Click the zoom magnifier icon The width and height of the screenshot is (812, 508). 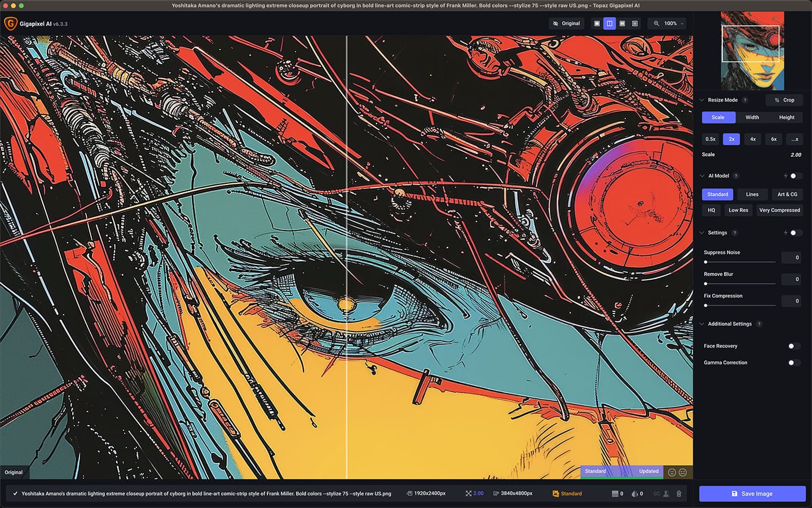point(656,24)
